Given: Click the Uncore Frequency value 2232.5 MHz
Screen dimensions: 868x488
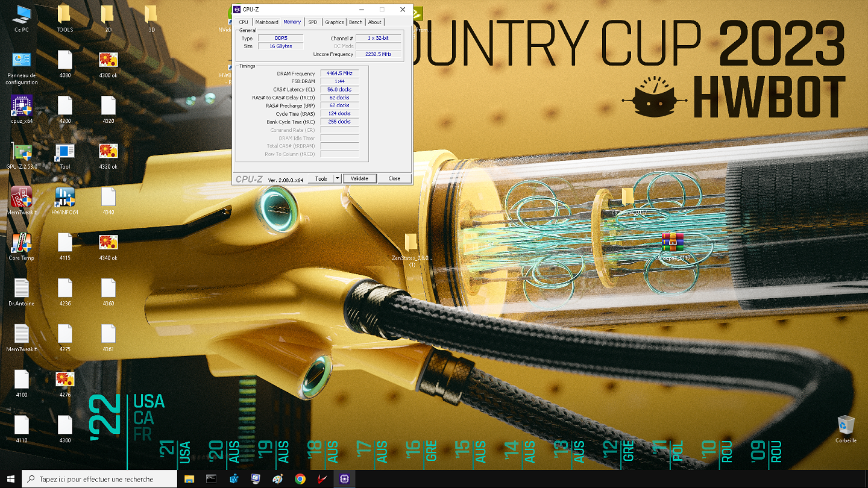Looking at the screenshot, I should (x=379, y=54).
